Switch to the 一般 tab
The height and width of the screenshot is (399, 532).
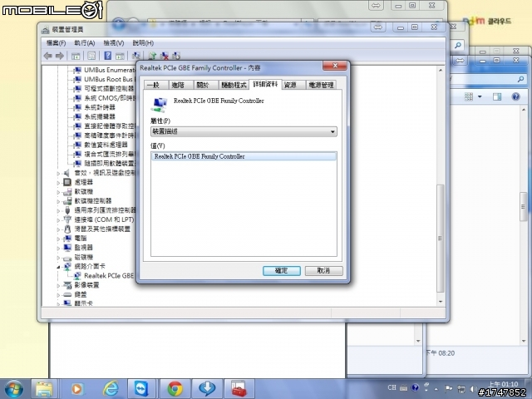[155, 85]
